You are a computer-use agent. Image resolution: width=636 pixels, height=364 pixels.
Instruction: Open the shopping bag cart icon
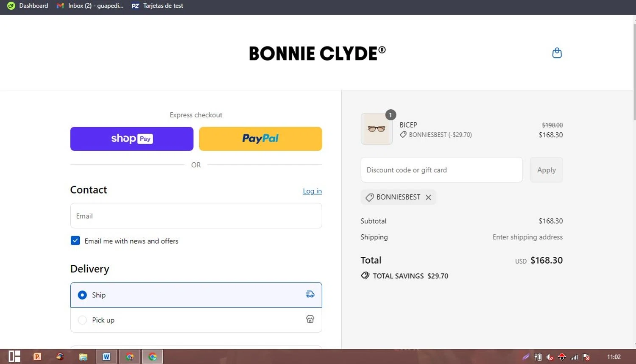(557, 53)
